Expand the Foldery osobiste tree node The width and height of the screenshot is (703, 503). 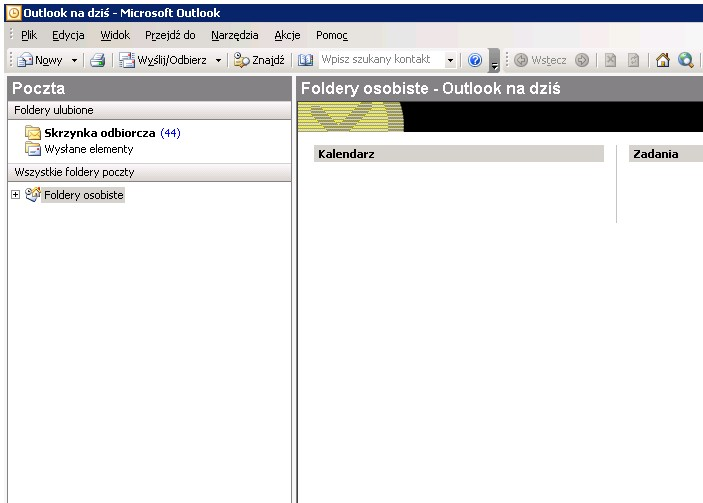pyautogui.click(x=15, y=195)
